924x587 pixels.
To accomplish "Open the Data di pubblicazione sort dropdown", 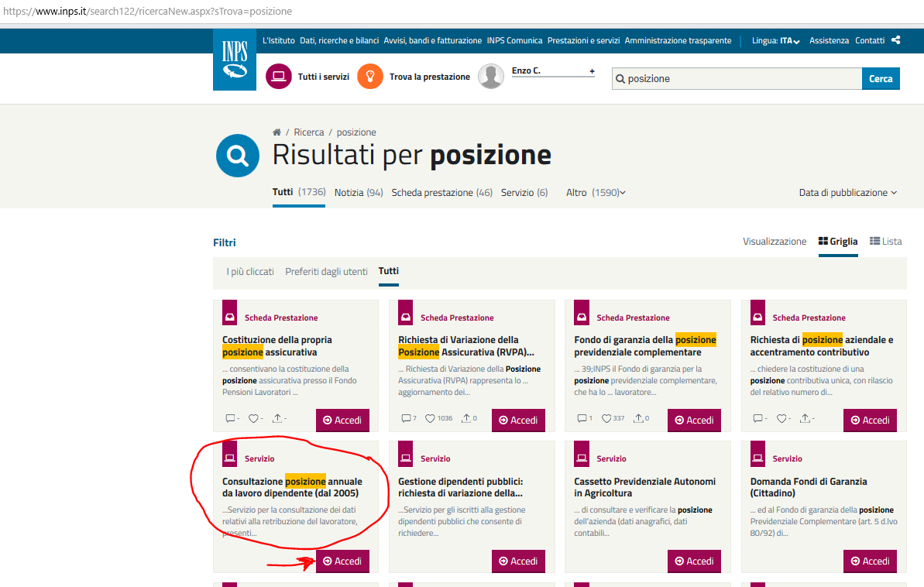I will 847,193.
